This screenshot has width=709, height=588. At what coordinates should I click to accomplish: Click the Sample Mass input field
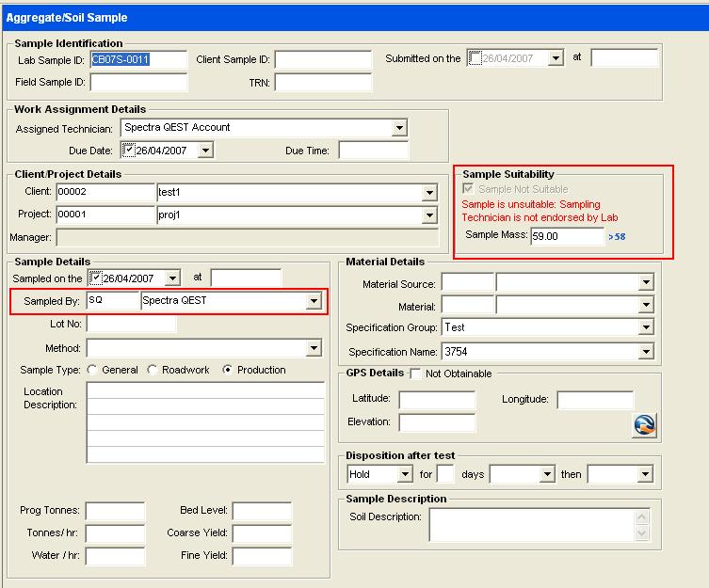coord(567,237)
